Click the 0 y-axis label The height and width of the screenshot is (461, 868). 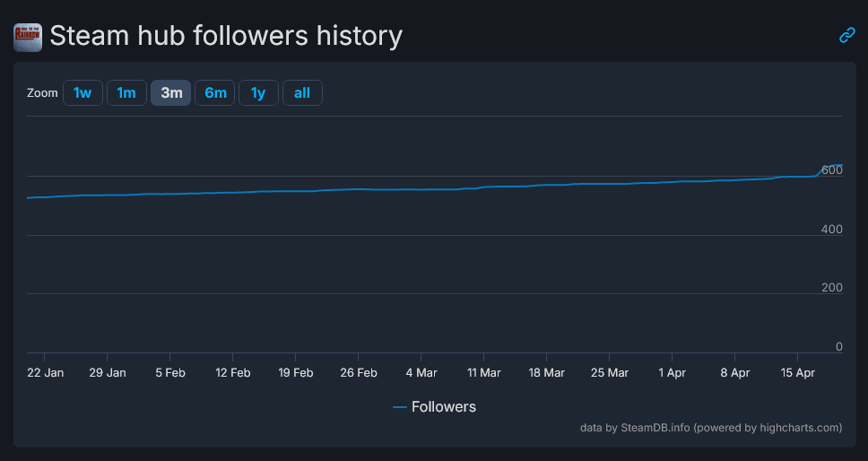tap(838, 347)
